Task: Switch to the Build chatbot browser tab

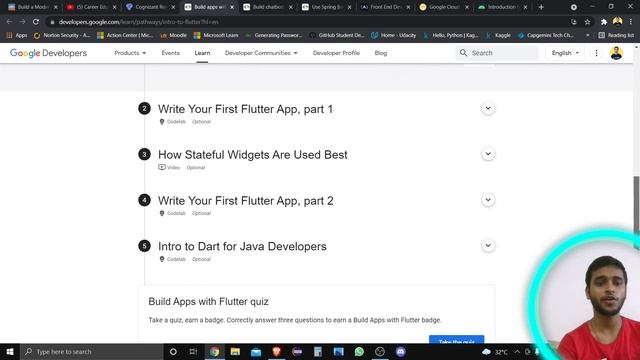Action: [267, 7]
